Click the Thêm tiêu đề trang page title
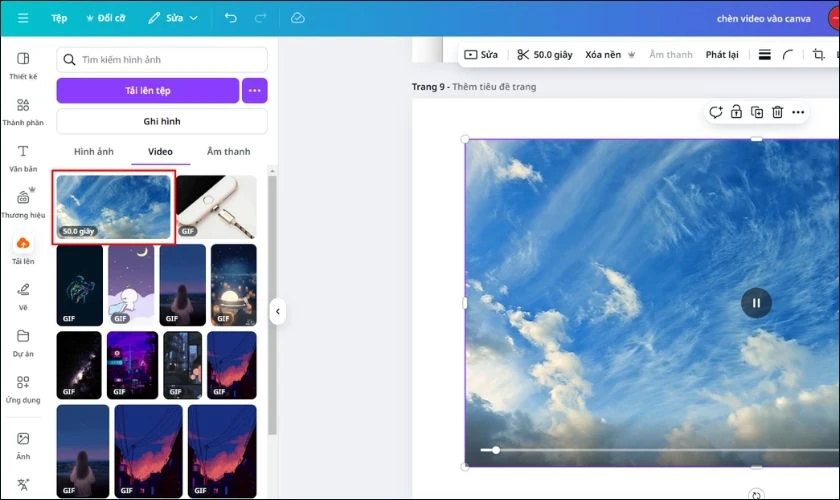 [x=494, y=87]
